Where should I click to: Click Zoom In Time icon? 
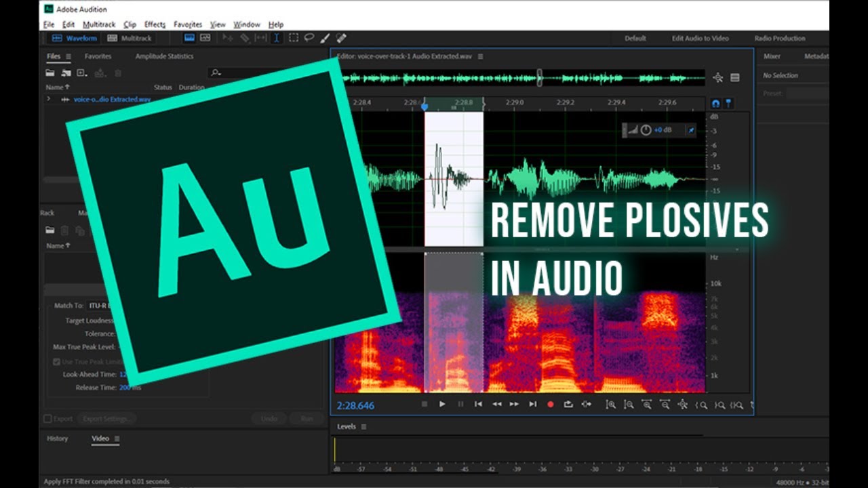tap(647, 405)
